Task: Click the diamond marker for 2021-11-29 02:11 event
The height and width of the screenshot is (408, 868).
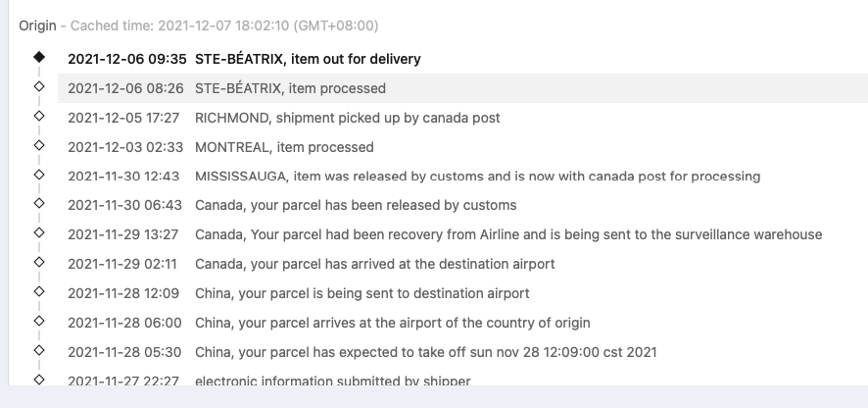Action: coord(39,262)
